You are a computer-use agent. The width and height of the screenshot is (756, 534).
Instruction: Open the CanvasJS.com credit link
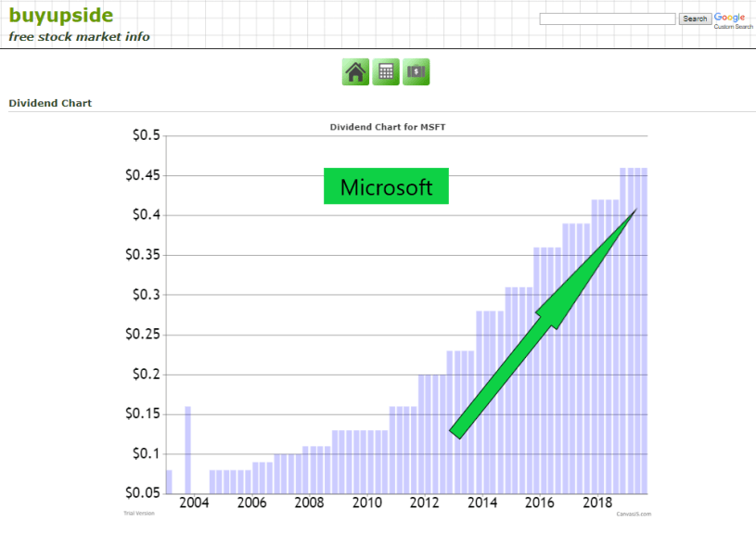pyautogui.click(x=635, y=514)
